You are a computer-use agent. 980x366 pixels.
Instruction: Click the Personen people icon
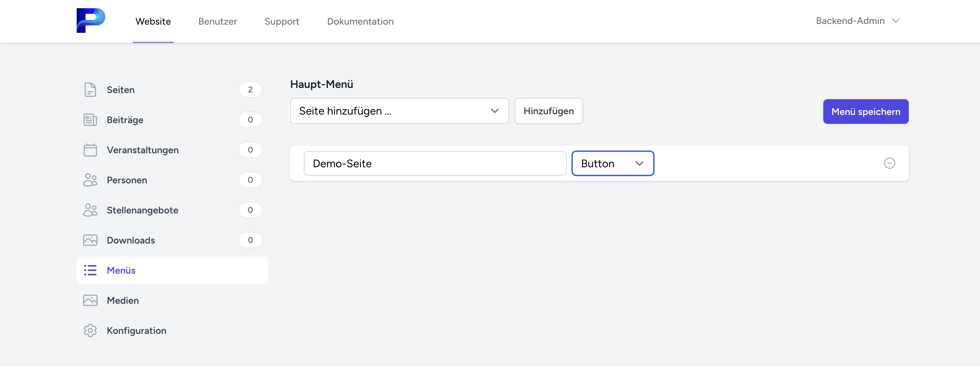coord(90,180)
